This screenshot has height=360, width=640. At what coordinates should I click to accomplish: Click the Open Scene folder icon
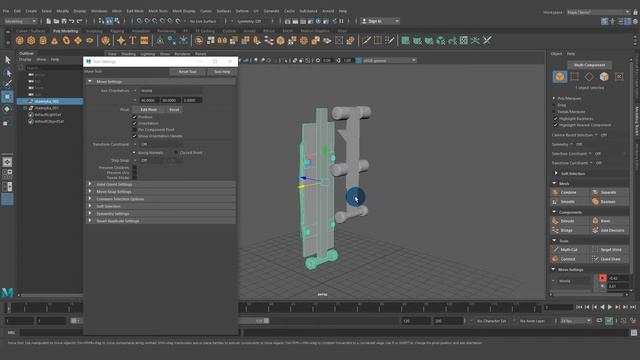tap(56, 21)
